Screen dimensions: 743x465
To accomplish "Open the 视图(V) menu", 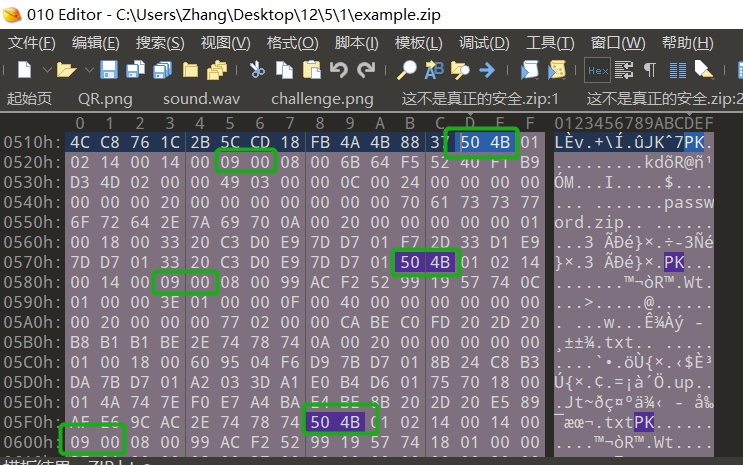I will coord(225,43).
